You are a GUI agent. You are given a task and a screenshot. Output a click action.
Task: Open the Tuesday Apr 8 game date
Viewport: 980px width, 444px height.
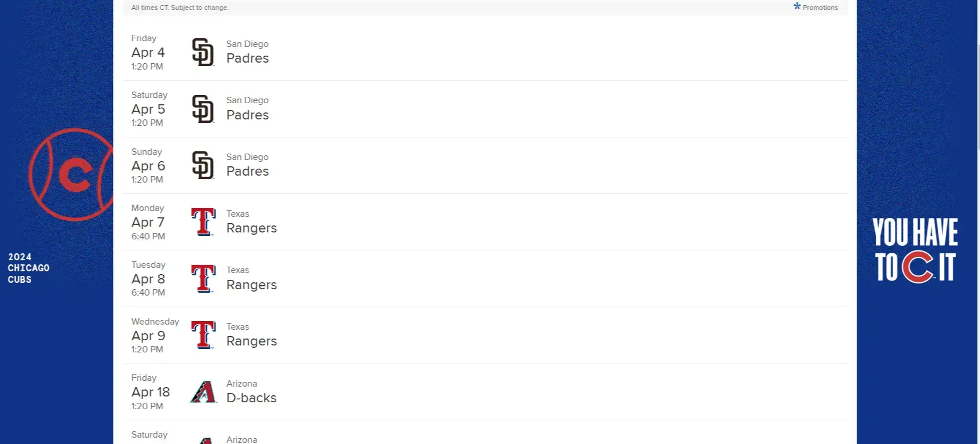click(x=148, y=279)
